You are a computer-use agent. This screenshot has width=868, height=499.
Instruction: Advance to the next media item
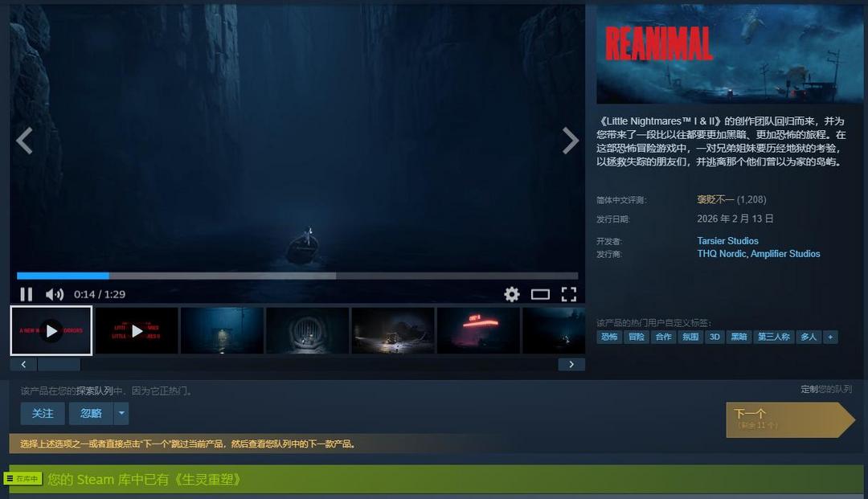(570, 141)
